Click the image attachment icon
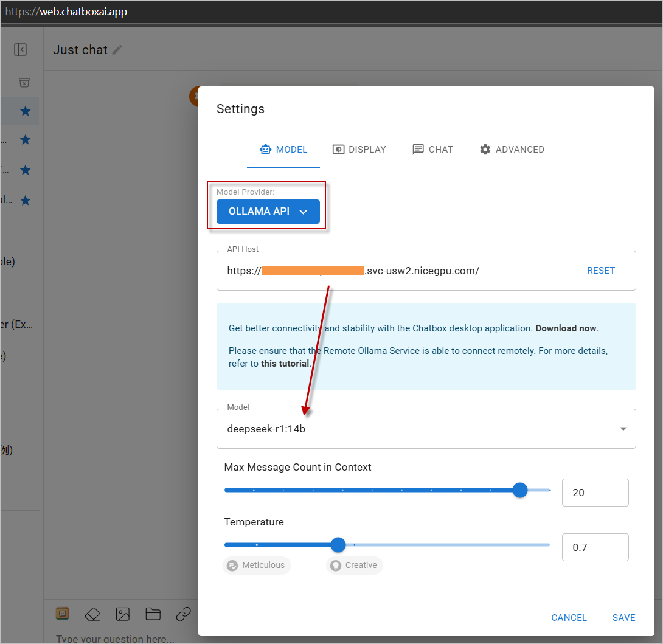 pos(122,614)
